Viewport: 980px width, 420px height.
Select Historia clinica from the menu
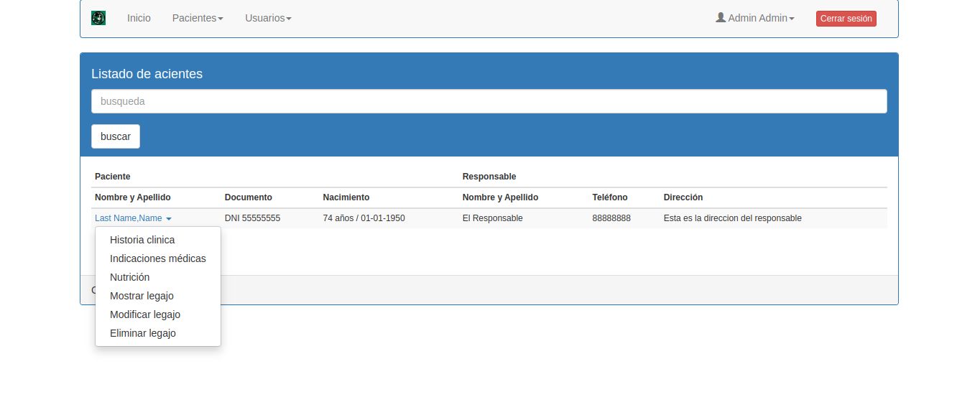142,240
